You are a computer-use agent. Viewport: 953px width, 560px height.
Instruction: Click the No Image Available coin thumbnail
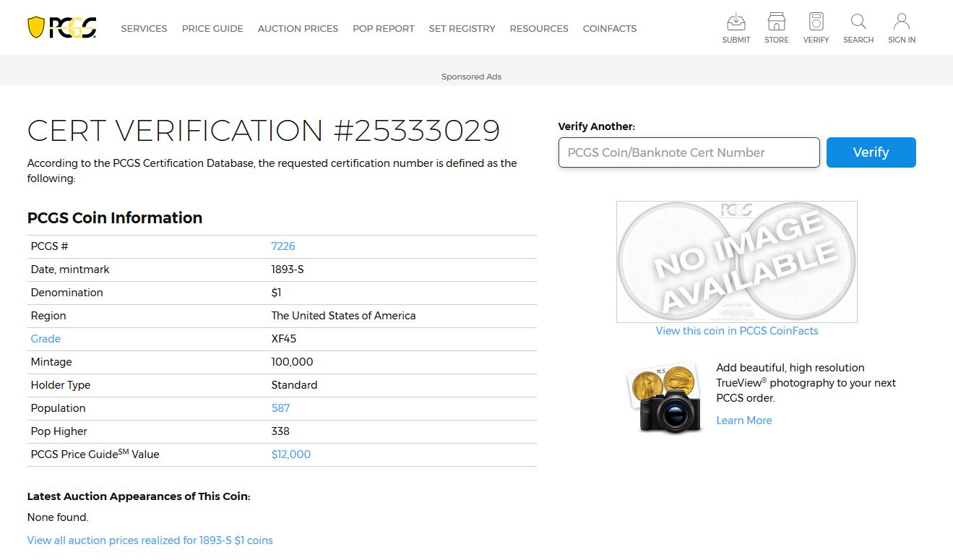(x=737, y=262)
